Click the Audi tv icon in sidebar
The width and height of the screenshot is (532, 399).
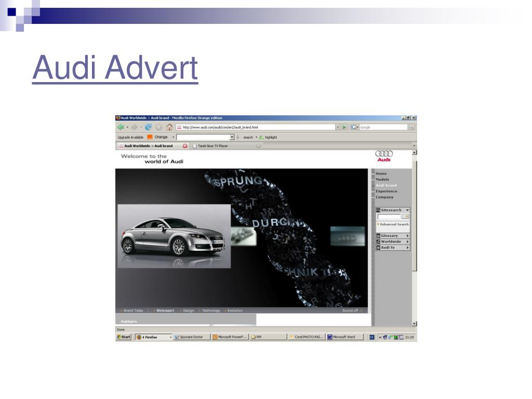[378, 248]
